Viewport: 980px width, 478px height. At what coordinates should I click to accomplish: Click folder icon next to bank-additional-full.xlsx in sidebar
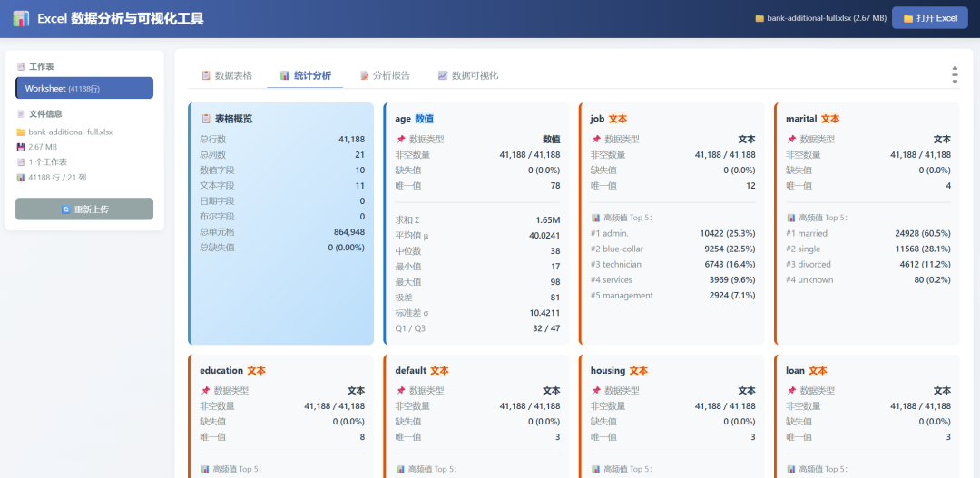point(21,132)
